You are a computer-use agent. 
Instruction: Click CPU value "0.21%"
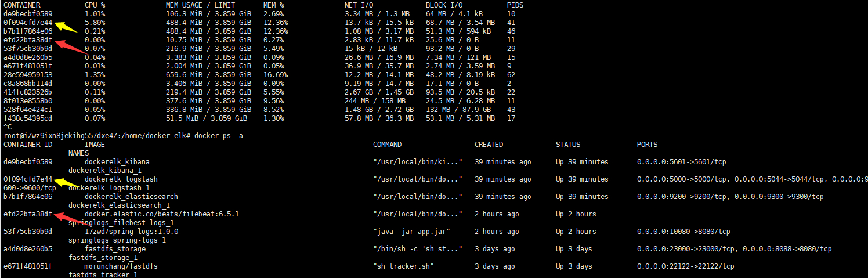click(x=95, y=31)
